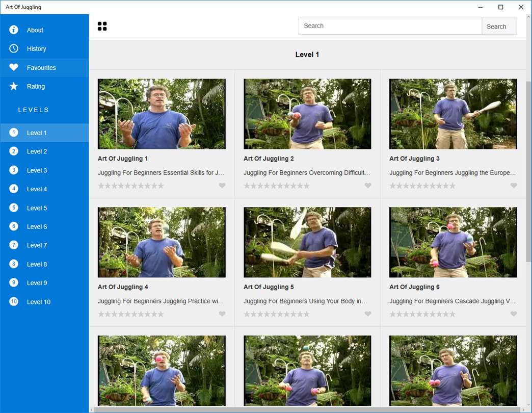The height and width of the screenshot is (413, 532).
Task: Open the About page icon
Action: [x=14, y=30]
